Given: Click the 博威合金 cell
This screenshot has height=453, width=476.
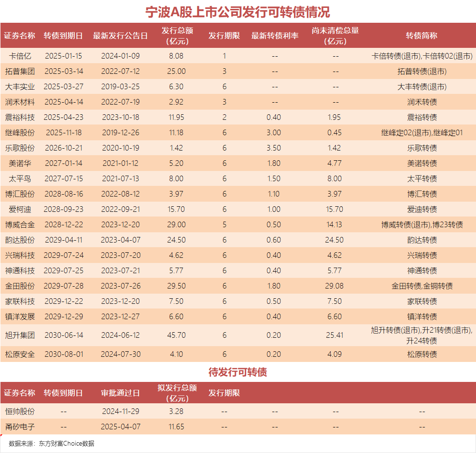Looking at the screenshot, I should [20, 225].
